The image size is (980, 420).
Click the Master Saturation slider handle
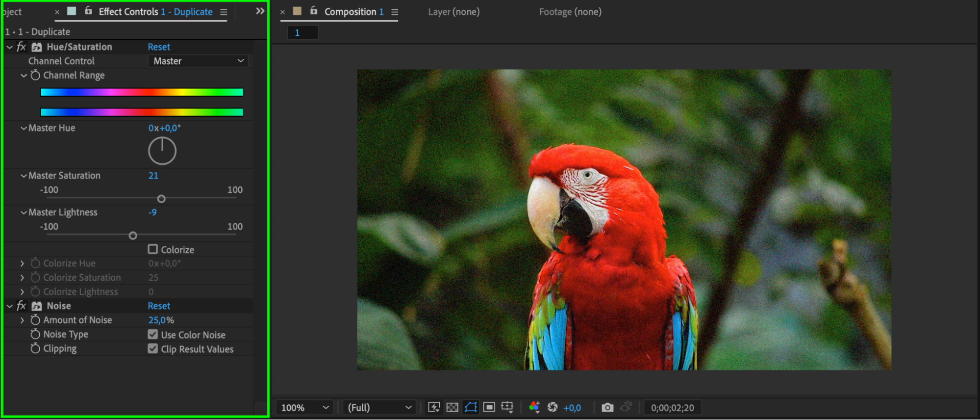pyautogui.click(x=161, y=199)
